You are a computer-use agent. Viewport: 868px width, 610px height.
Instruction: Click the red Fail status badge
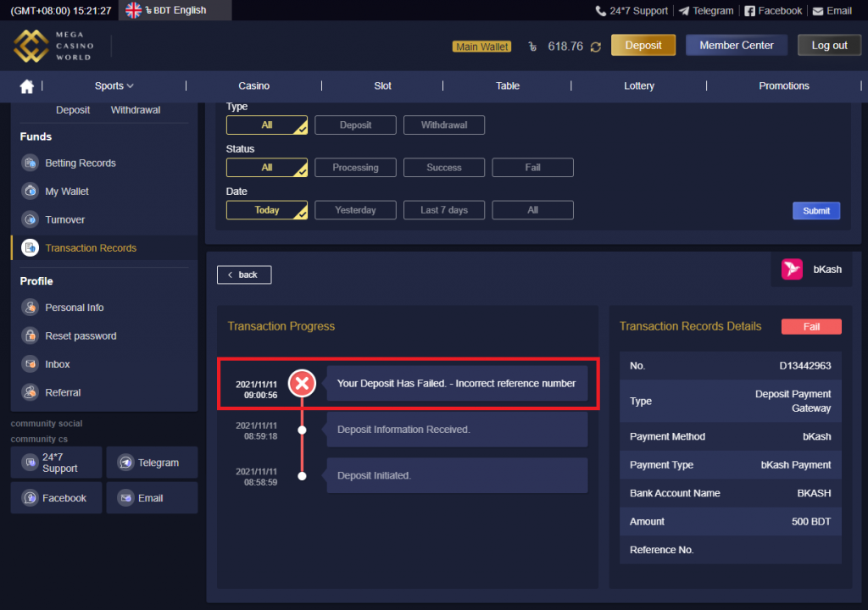[x=811, y=326]
